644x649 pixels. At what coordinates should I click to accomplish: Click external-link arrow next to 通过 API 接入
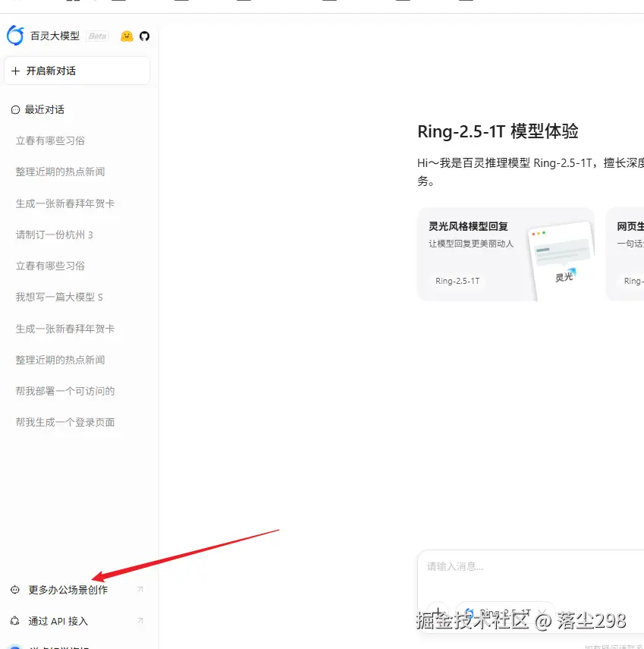tap(140, 620)
